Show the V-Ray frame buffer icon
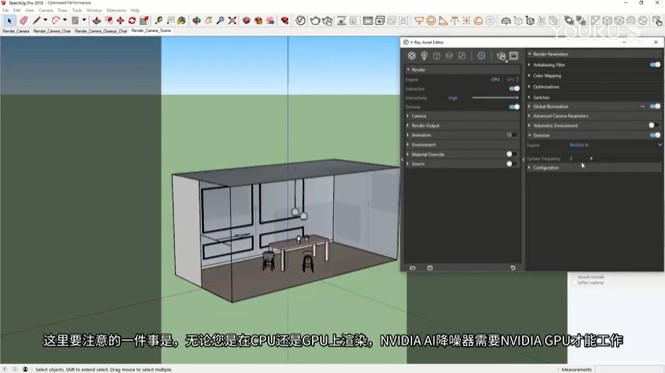665x373 pixels. tap(514, 56)
